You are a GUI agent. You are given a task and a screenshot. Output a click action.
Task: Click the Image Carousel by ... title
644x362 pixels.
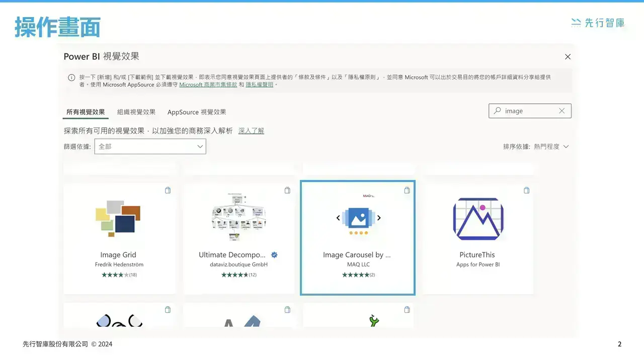click(x=357, y=255)
